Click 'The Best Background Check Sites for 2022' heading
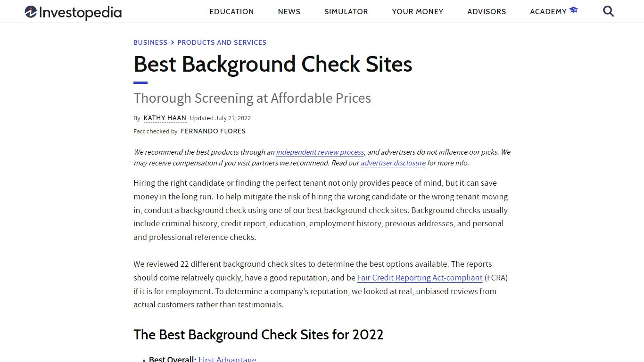The image size is (644, 362). (x=258, y=335)
